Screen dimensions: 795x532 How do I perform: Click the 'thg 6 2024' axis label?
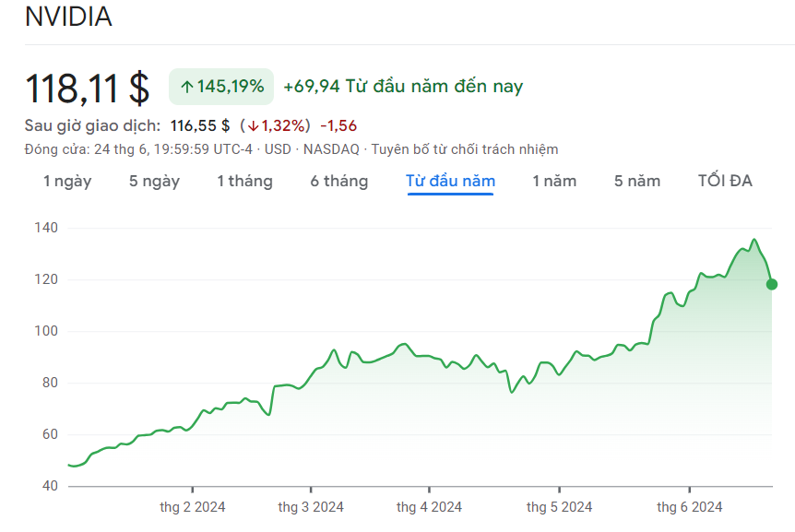click(x=690, y=507)
